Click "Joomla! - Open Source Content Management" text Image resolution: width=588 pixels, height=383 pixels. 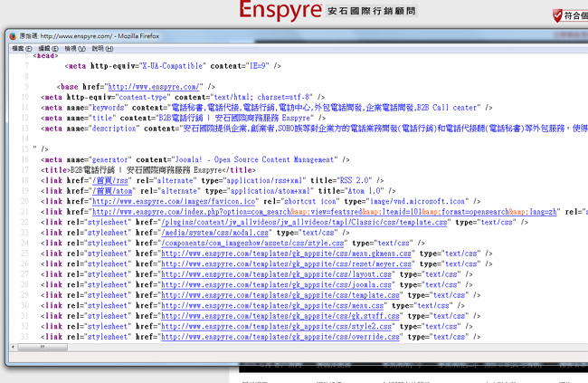254,159
